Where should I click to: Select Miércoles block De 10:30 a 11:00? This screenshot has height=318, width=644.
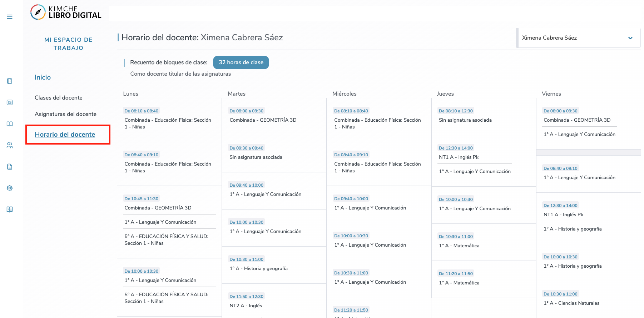click(x=351, y=273)
